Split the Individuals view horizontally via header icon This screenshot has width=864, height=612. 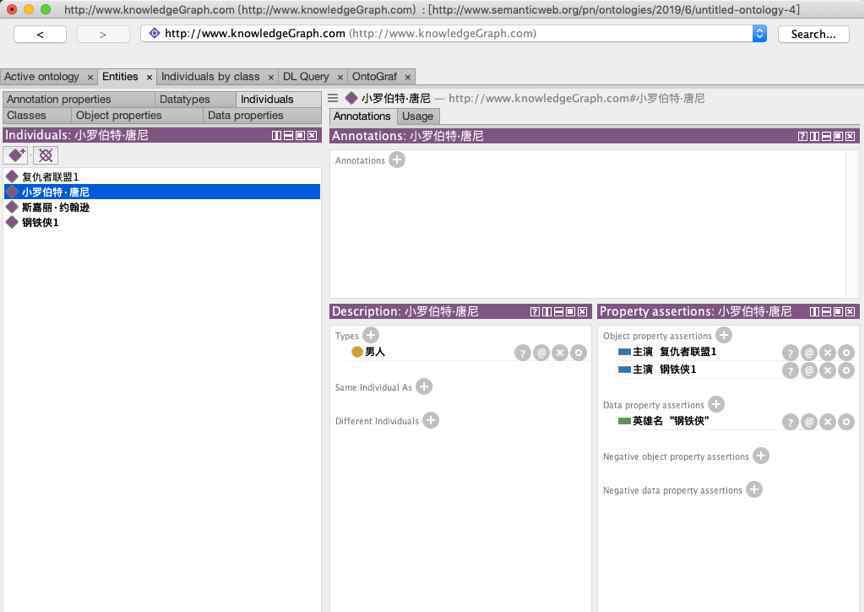(288, 135)
